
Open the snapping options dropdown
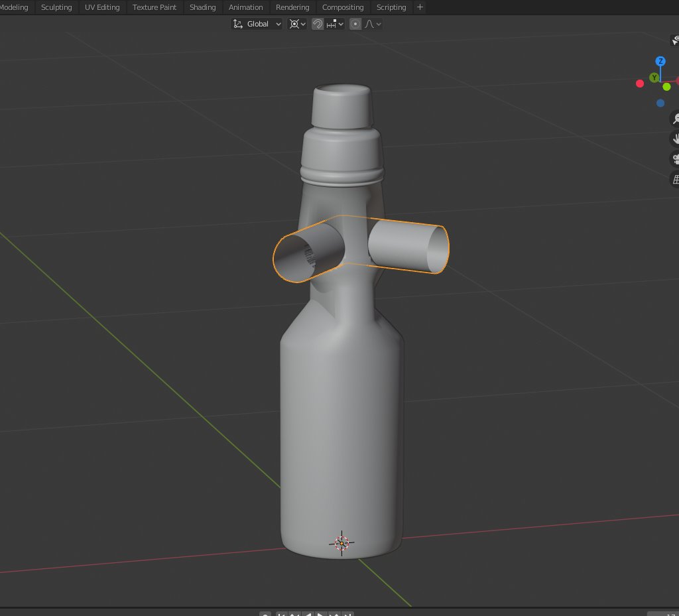tap(341, 24)
